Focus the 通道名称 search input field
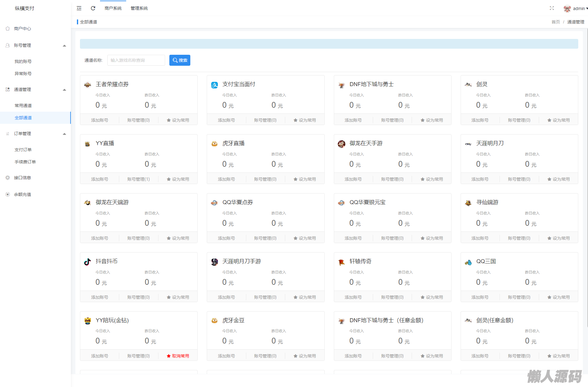This screenshot has height=387, width=588. (x=136, y=60)
